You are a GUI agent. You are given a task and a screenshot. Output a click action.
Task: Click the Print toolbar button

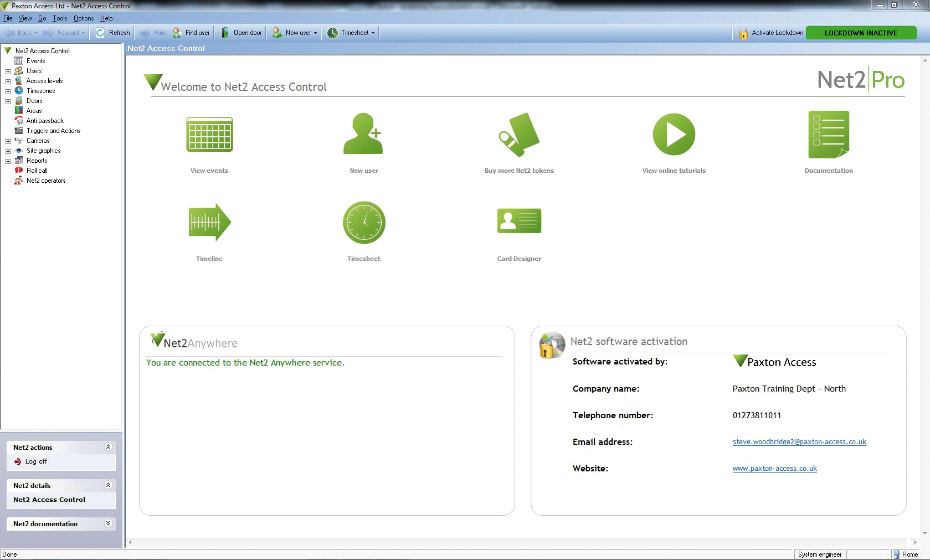click(x=153, y=33)
